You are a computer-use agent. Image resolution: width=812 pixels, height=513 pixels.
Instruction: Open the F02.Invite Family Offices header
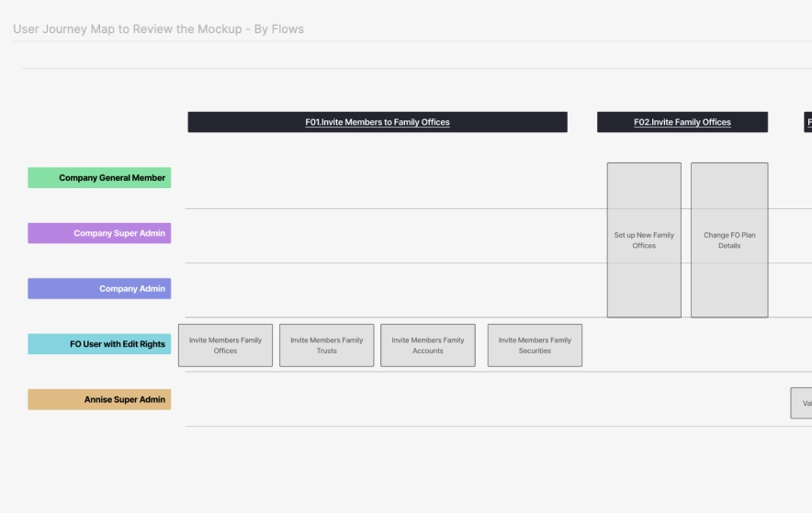pyautogui.click(x=682, y=122)
